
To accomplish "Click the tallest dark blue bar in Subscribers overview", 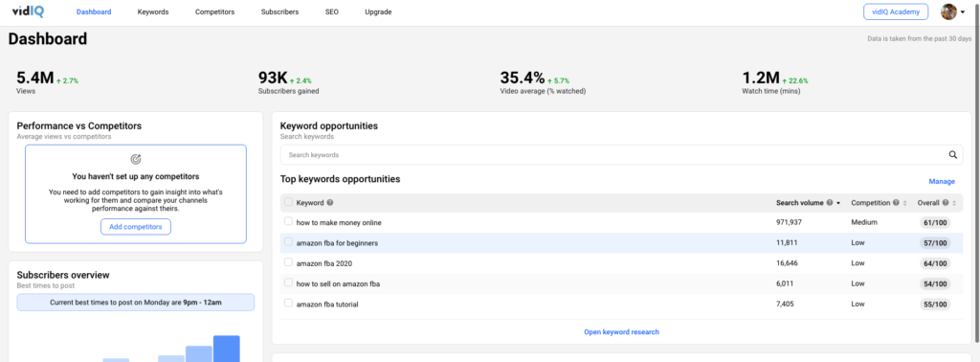I will (226, 349).
